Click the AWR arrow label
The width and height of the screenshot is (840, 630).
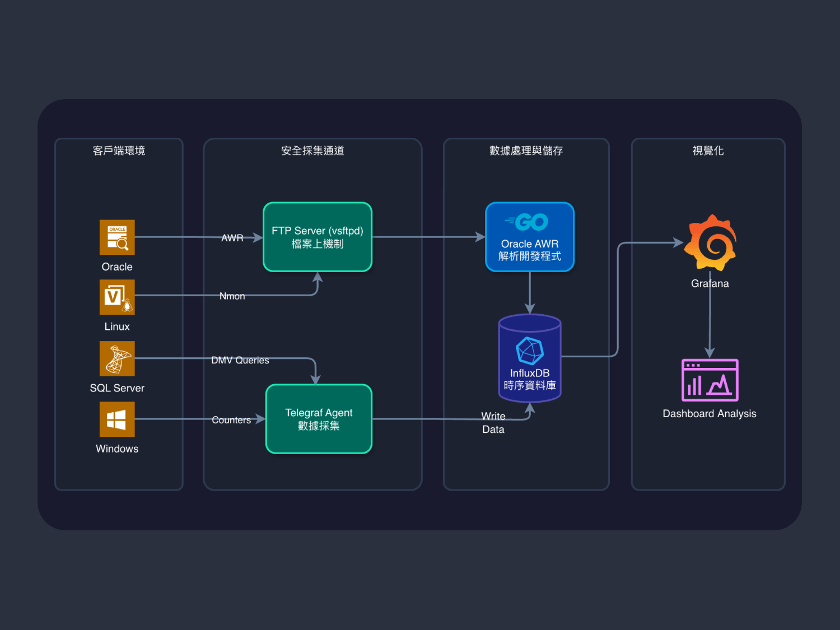pos(232,238)
